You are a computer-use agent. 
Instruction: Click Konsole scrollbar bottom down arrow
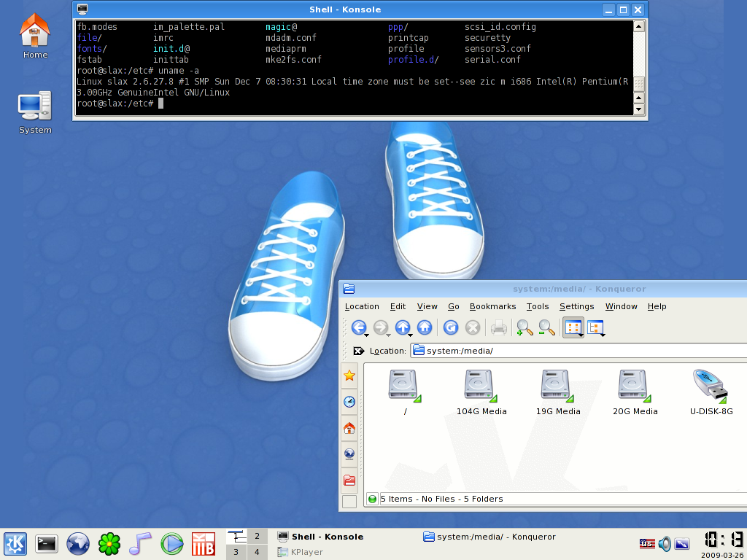639,109
